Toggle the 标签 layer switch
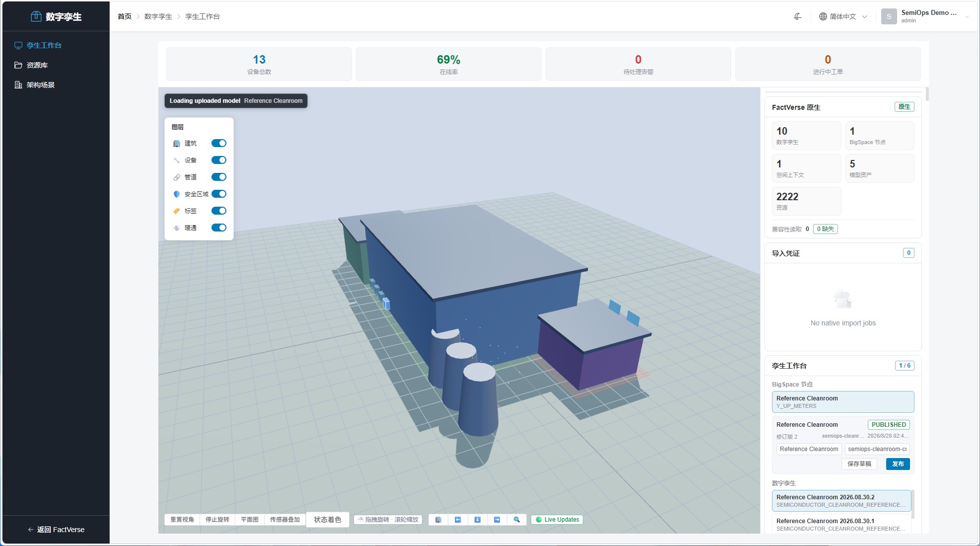980x546 pixels. tap(219, 211)
